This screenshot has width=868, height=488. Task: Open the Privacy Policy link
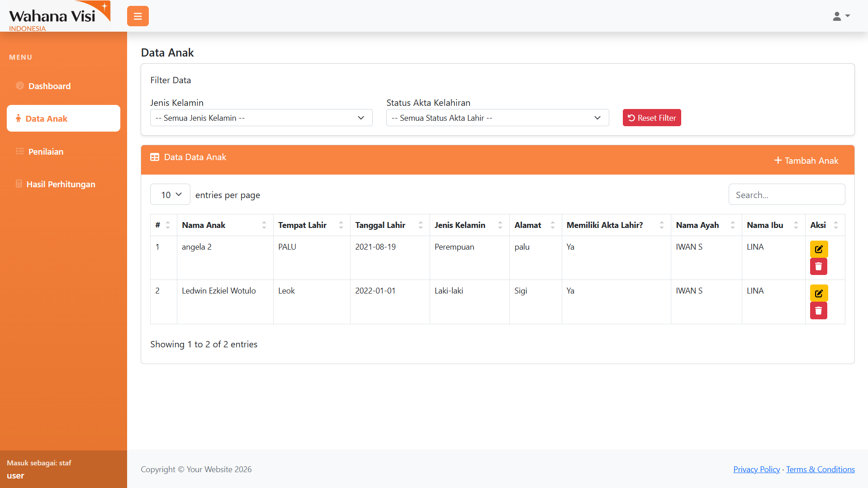point(756,469)
